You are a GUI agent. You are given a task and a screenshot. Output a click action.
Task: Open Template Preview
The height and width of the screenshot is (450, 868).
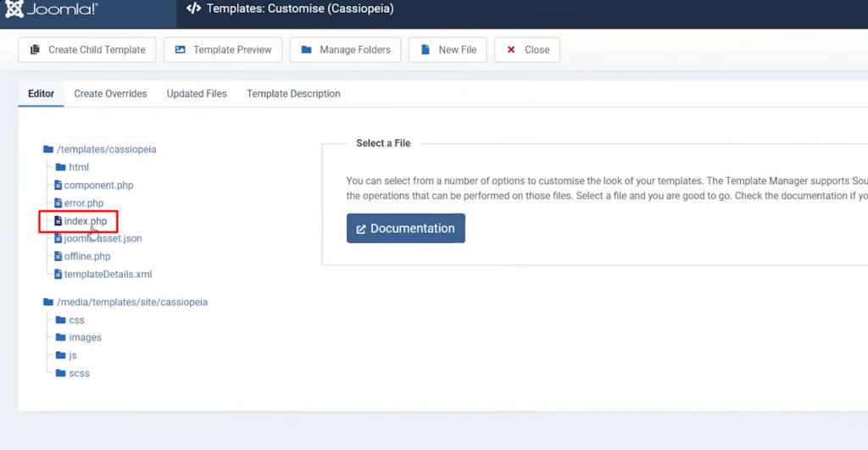tap(223, 50)
